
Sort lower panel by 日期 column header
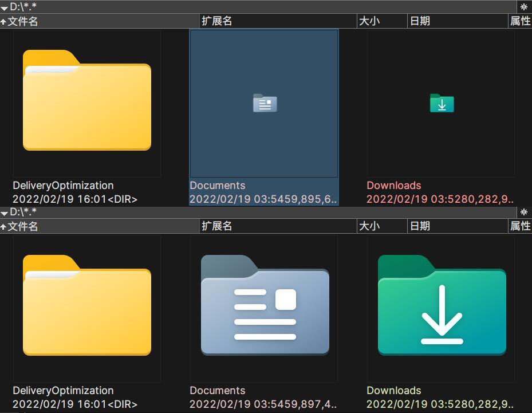click(x=420, y=226)
